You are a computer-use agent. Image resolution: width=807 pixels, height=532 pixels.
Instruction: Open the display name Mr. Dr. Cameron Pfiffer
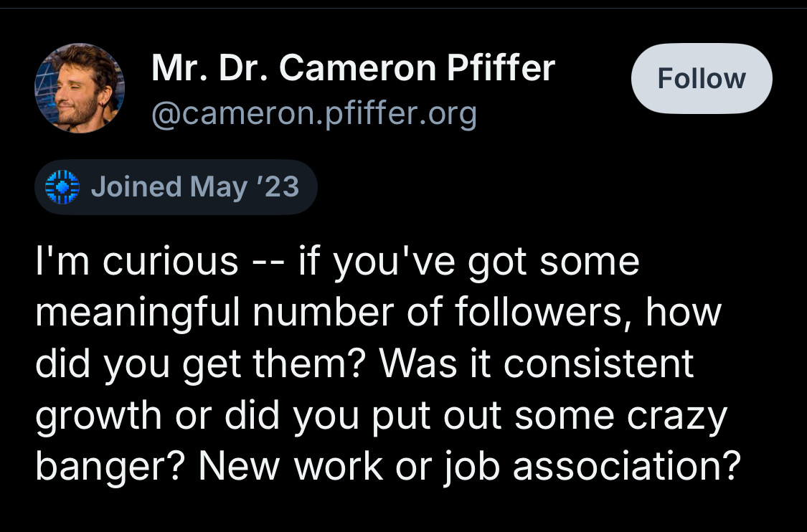point(353,68)
